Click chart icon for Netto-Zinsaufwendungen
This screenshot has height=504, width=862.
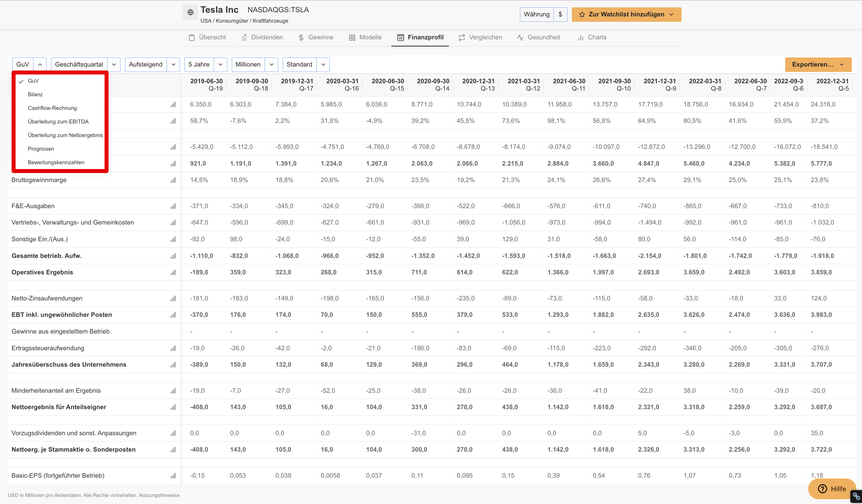173,298
